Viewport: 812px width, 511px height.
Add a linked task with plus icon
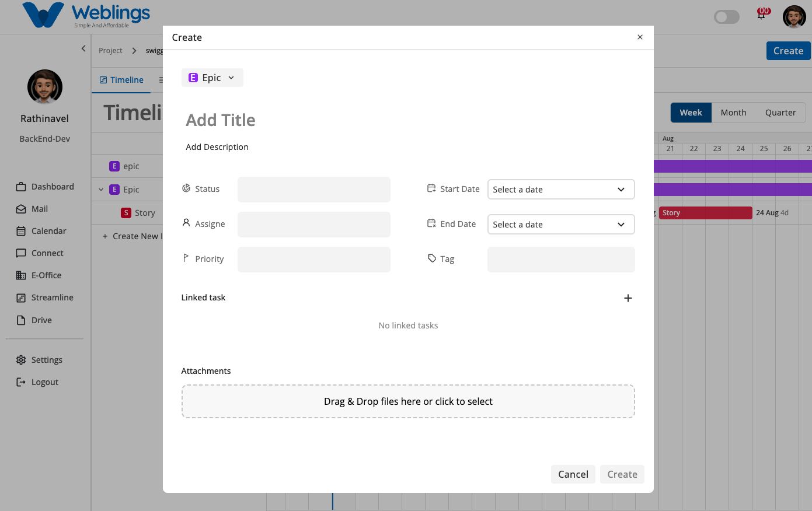(x=628, y=298)
